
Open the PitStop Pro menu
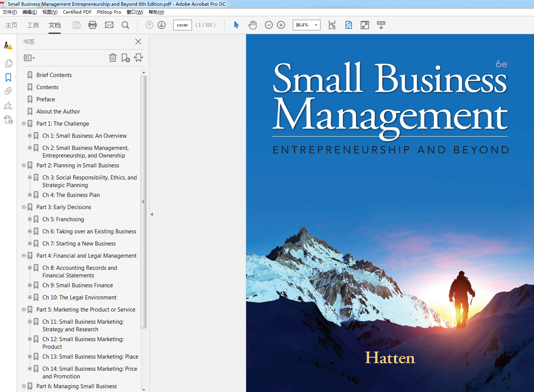109,12
